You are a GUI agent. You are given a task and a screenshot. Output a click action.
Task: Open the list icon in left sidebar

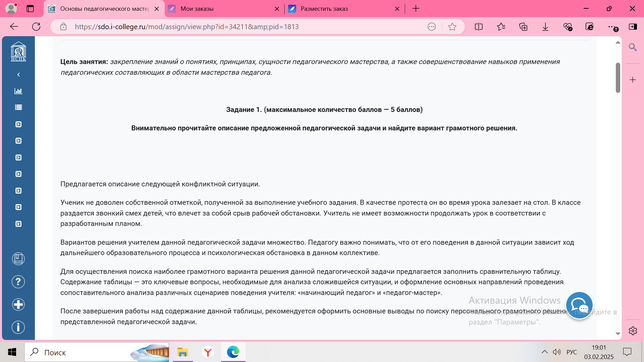[18, 108]
